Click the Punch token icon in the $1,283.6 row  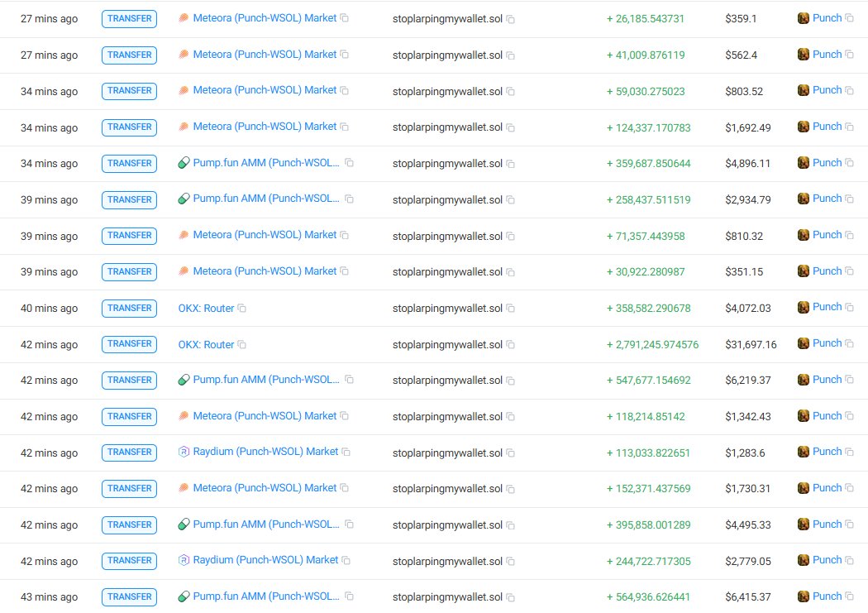point(804,452)
